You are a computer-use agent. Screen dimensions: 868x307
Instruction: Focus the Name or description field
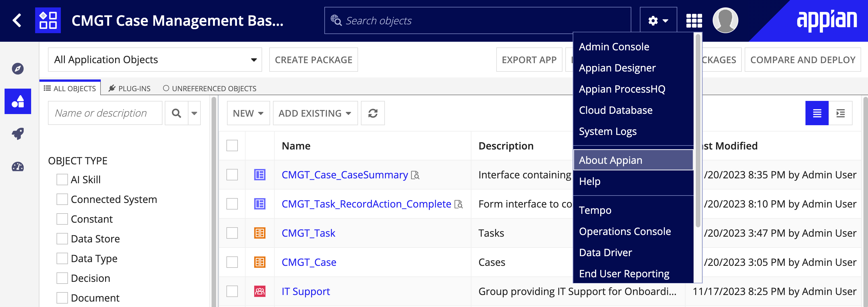(105, 113)
